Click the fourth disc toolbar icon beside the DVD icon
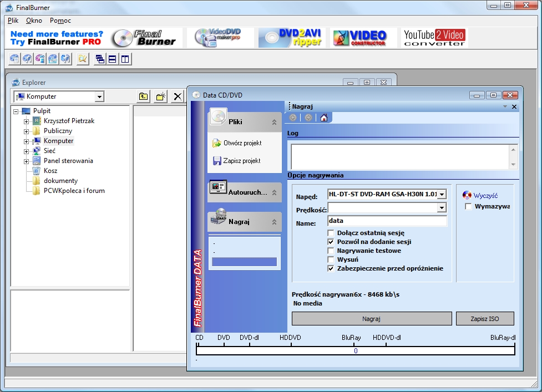Screen dimensions: 542x392 53,59
